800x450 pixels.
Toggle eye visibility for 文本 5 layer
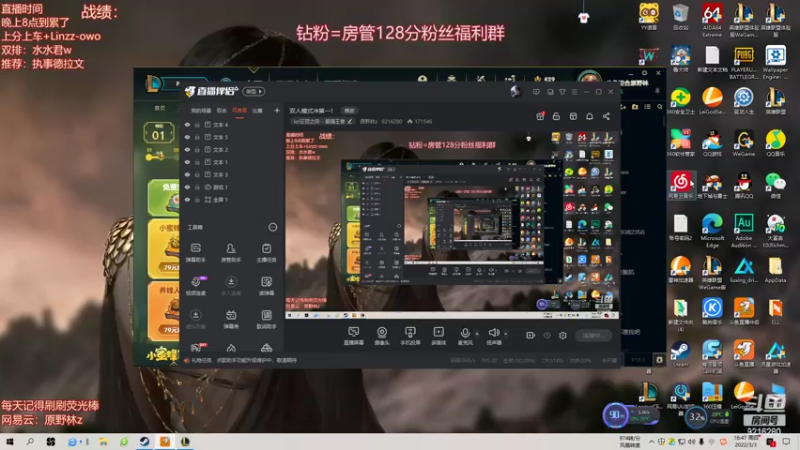pos(187,137)
